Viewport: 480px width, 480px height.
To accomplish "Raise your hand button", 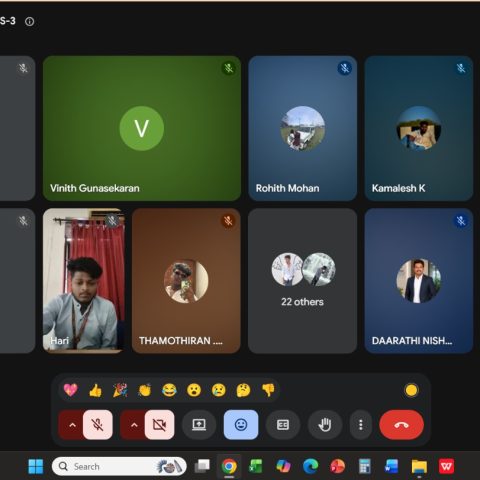I will [325, 425].
